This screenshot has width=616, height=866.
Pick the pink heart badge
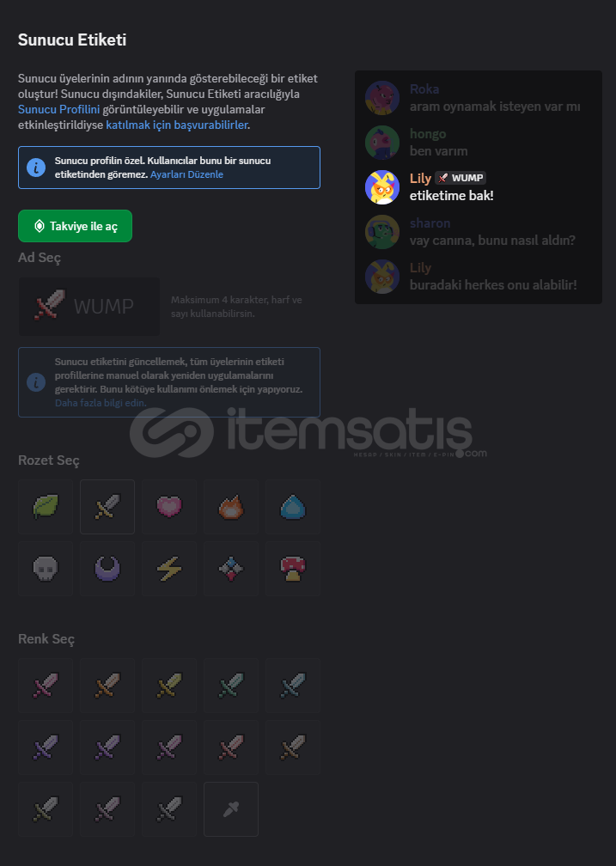169,507
